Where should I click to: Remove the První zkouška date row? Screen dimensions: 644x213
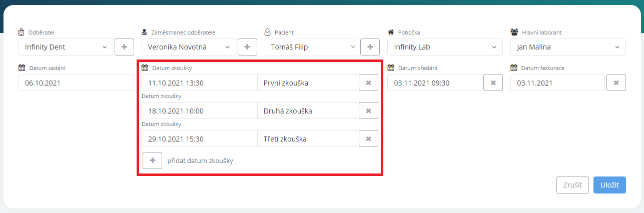tap(369, 83)
